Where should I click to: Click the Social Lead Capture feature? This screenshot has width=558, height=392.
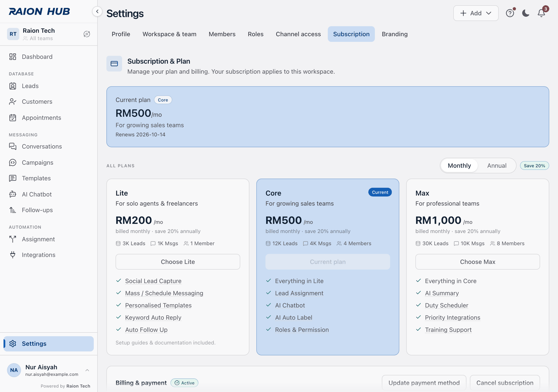click(153, 281)
